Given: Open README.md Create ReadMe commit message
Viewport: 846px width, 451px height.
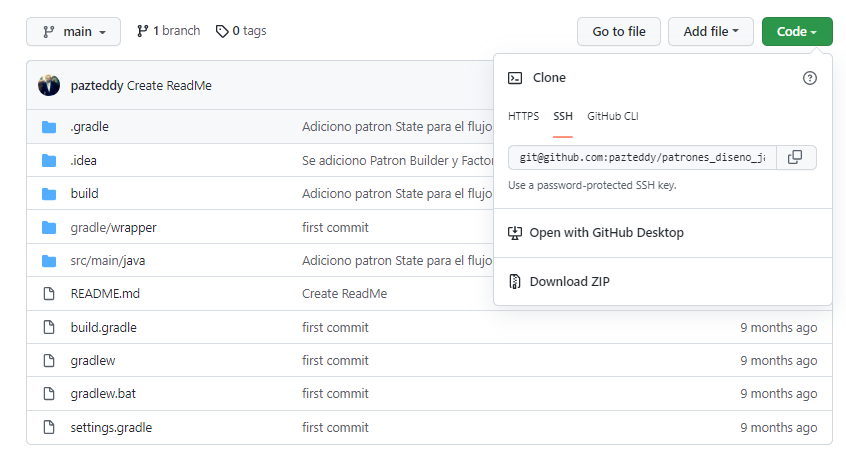Looking at the screenshot, I should point(344,293).
